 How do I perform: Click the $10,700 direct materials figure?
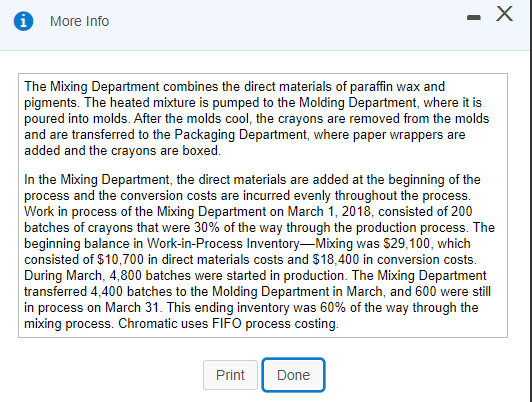(x=120, y=260)
